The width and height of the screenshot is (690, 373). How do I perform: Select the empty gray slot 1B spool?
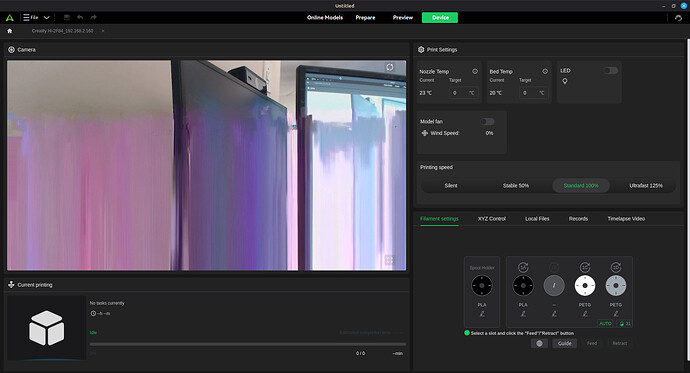click(554, 285)
